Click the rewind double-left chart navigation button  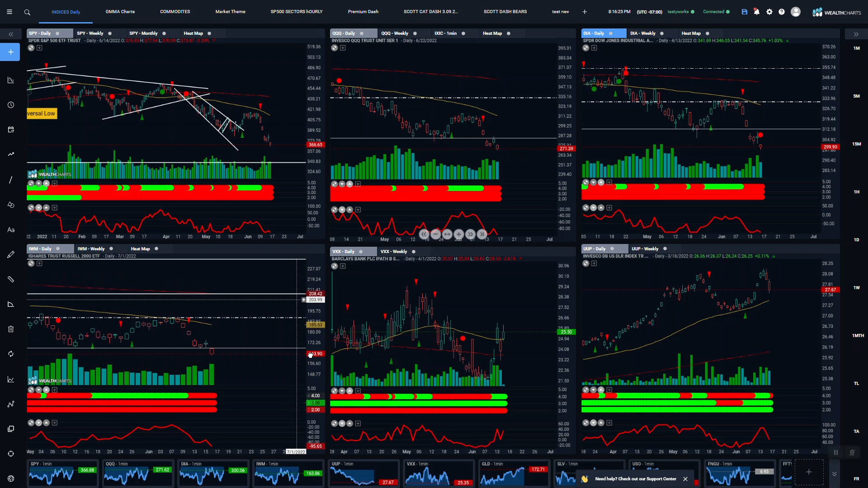[x=424, y=234]
